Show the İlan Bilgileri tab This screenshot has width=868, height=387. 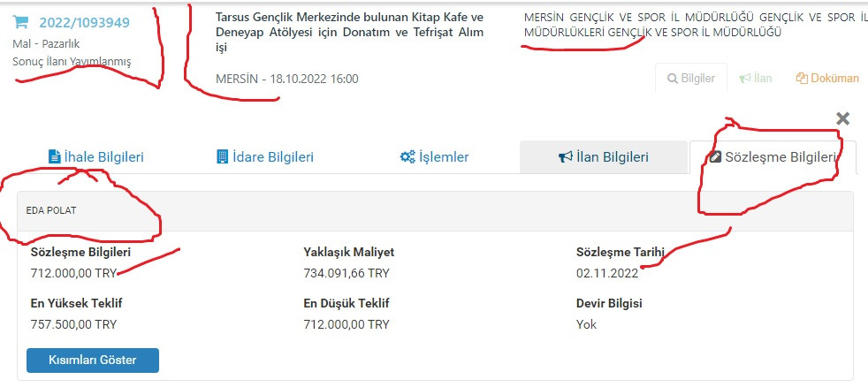[604, 157]
